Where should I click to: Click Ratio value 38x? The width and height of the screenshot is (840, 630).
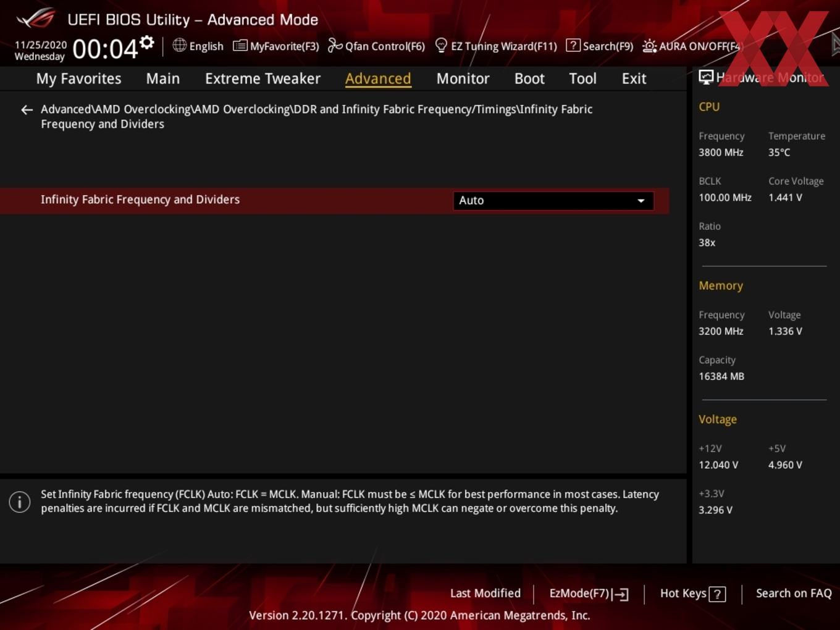tap(707, 243)
